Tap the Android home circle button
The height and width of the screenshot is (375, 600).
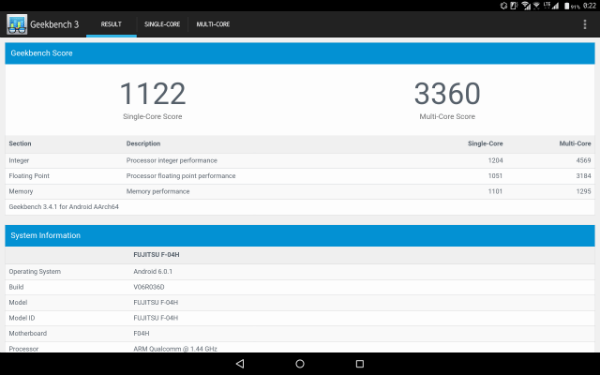point(300,364)
